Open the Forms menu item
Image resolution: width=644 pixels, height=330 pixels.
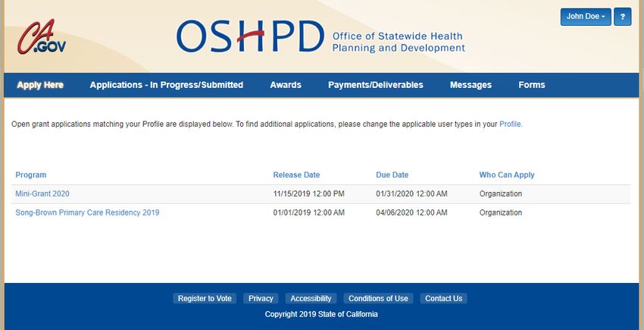531,85
